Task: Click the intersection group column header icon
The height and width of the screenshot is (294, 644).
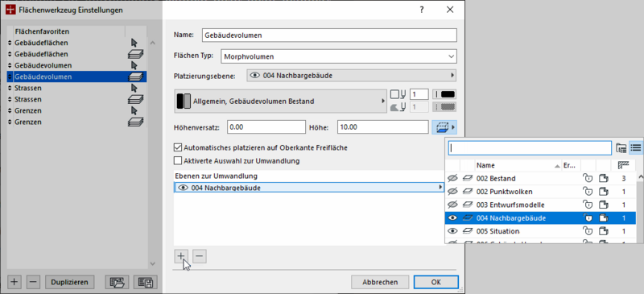Action: click(x=623, y=165)
